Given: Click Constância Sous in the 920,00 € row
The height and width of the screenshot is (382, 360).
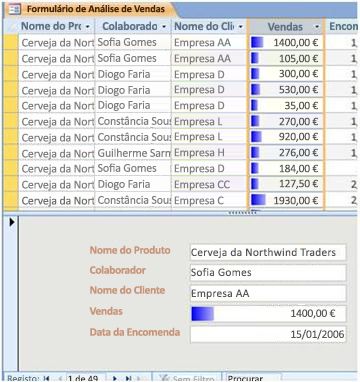Looking at the screenshot, I should tap(133, 137).
